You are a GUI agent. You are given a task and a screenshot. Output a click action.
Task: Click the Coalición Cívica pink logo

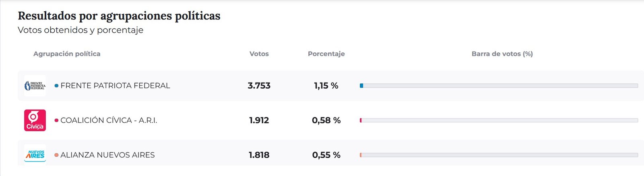point(35,120)
